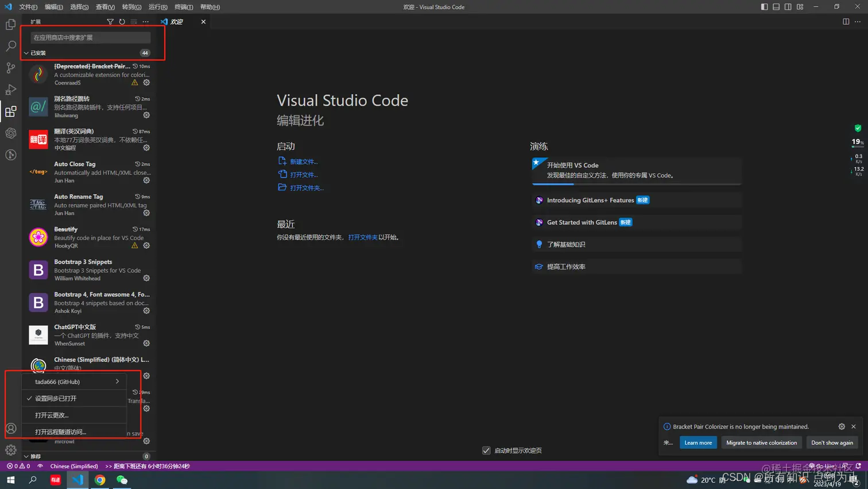This screenshot has height=489, width=868.
Task: Open gear for Auto Rename Tag extension
Action: tap(146, 213)
